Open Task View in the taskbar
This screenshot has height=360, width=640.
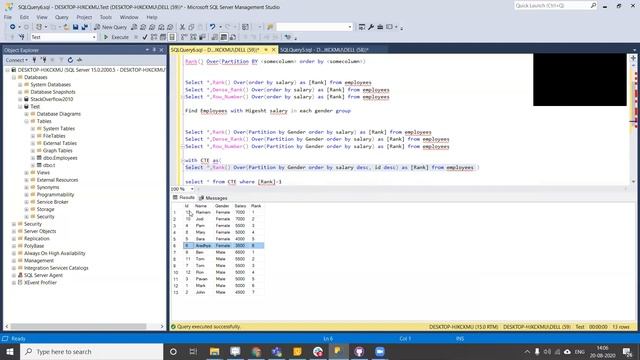tap(193, 351)
